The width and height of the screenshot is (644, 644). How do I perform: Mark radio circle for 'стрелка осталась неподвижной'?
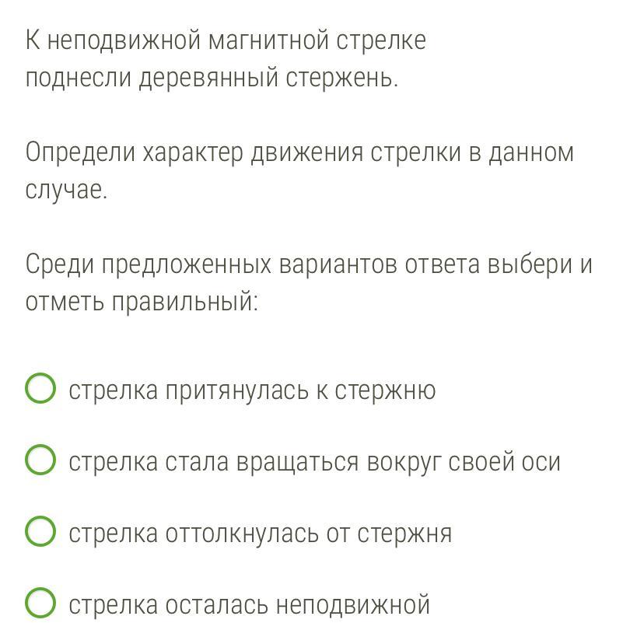pyautogui.click(x=40, y=603)
